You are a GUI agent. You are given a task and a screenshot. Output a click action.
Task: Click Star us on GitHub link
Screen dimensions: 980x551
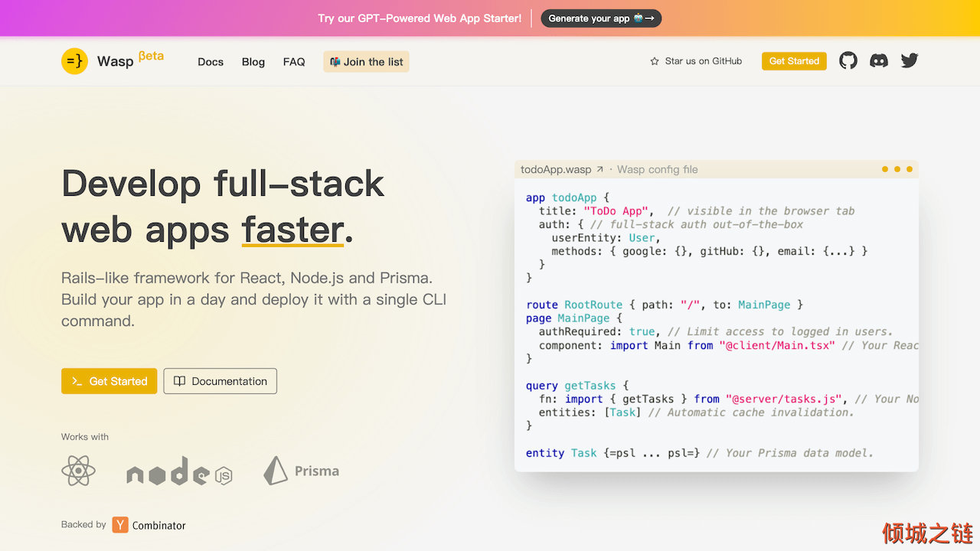pos(696,61)
